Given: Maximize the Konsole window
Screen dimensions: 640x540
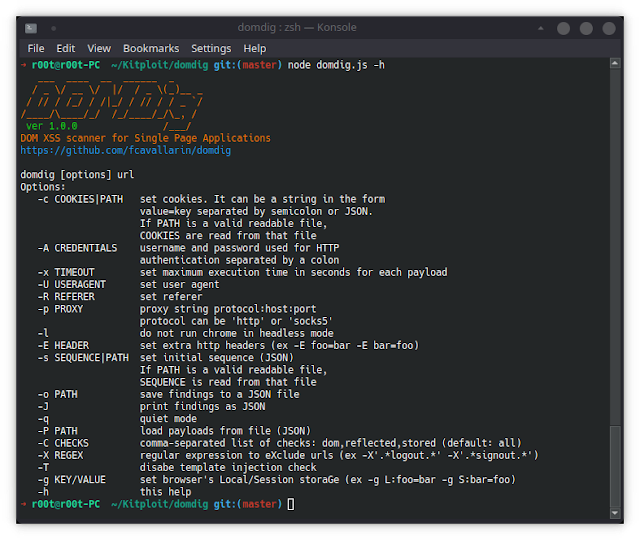Looking at the screenshot, I should coord(586,28).
